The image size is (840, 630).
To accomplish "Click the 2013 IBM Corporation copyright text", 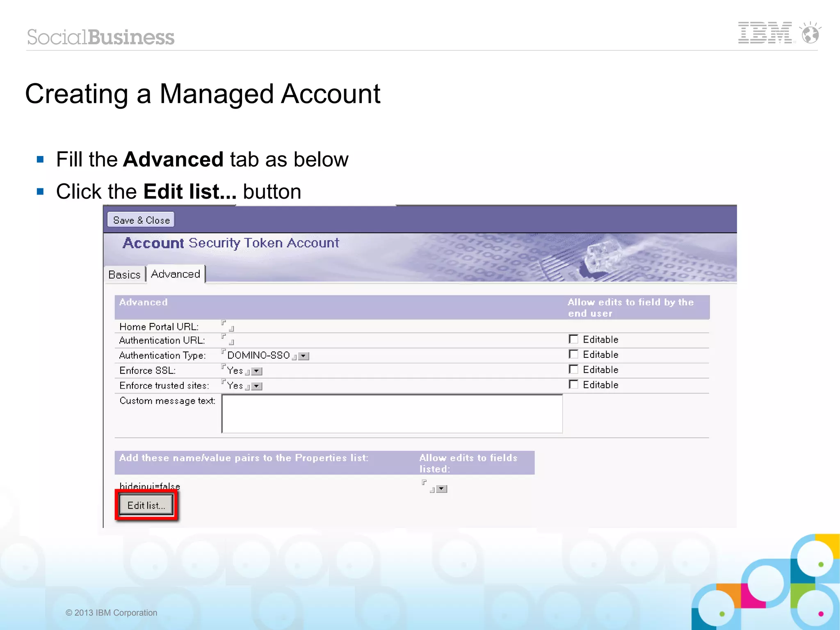I will [x=112, y=612].
